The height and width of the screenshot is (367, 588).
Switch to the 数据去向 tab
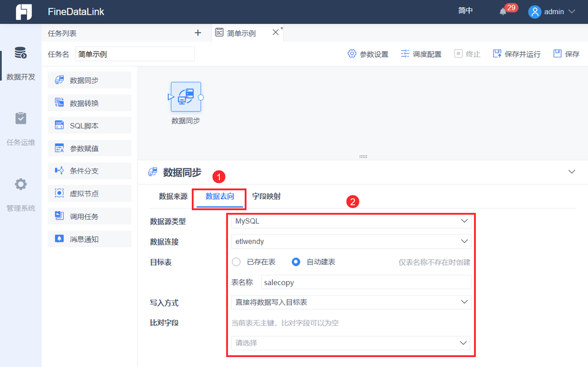[x=220, y=197]
